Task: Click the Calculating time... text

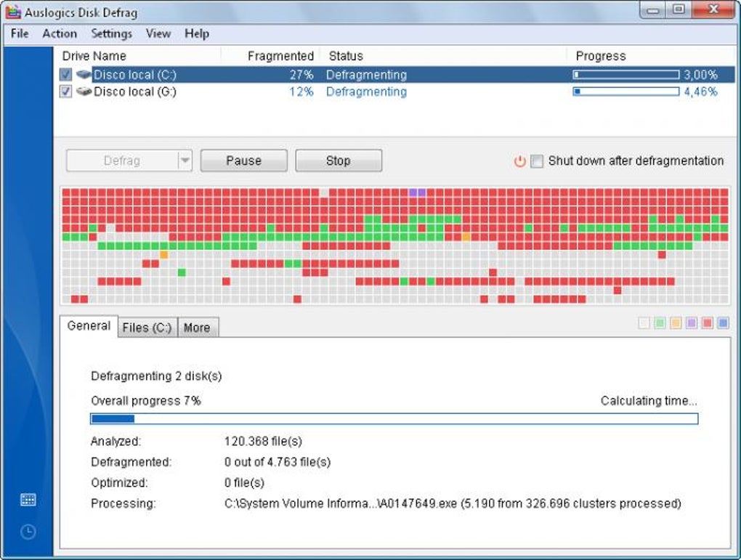Action: [x=649, y=401]
